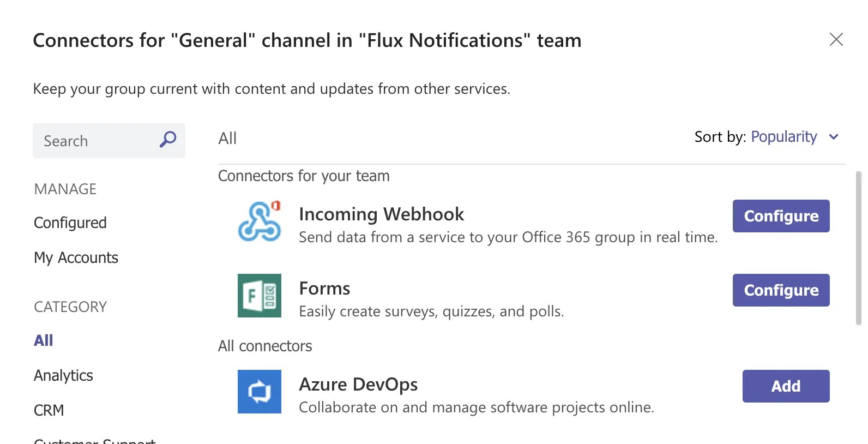
Task: Configure the Incoming Webhook connector
Action: coord(781,216)
